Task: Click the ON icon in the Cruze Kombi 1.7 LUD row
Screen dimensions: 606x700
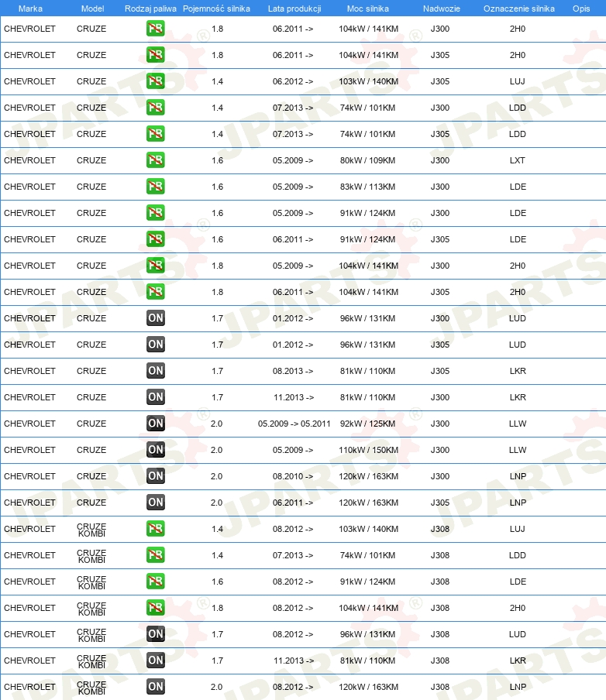Action: click(156, 634)
